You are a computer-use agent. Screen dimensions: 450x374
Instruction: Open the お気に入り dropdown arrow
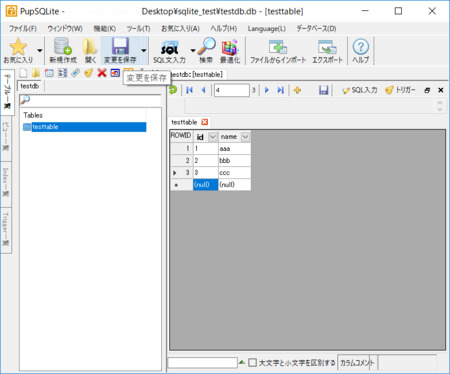(x=40, y=51)
